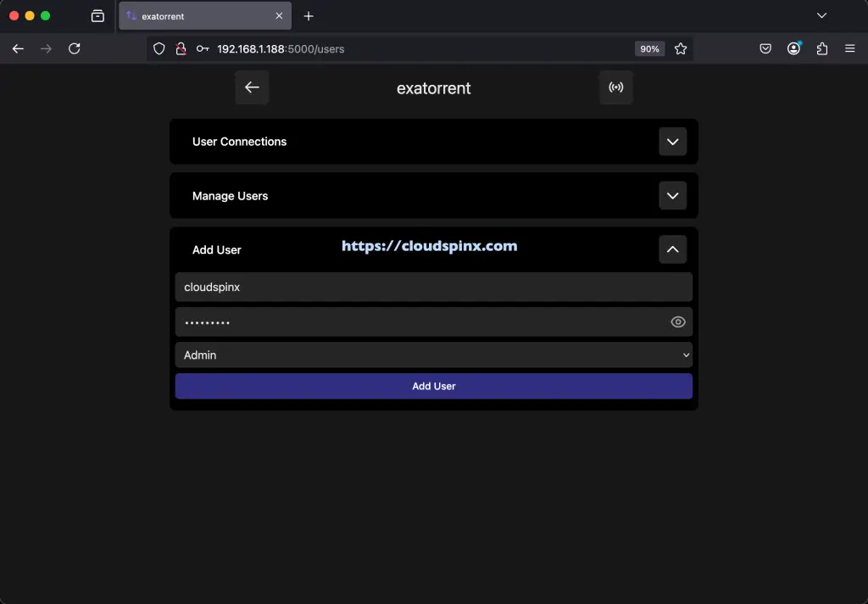Collapse the Add User section
Image resolution: width=868 pixels, height=604 pixels.
point(672,249)
